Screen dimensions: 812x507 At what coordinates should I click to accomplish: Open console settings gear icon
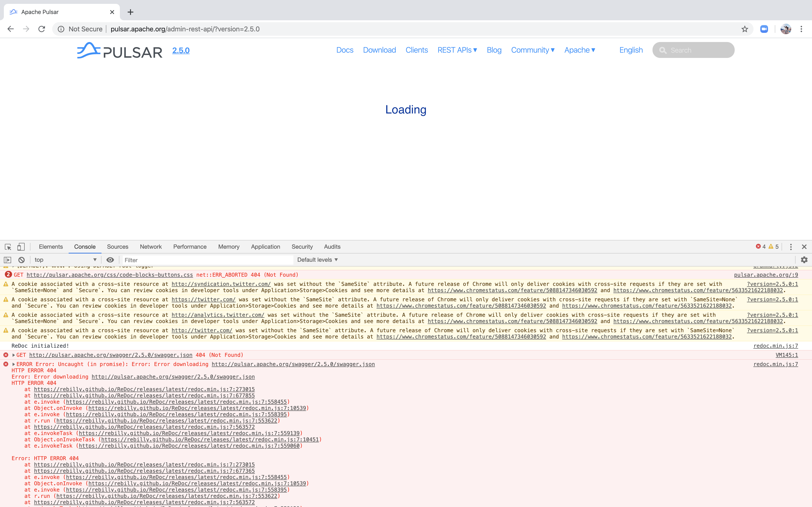coord(804,260)
